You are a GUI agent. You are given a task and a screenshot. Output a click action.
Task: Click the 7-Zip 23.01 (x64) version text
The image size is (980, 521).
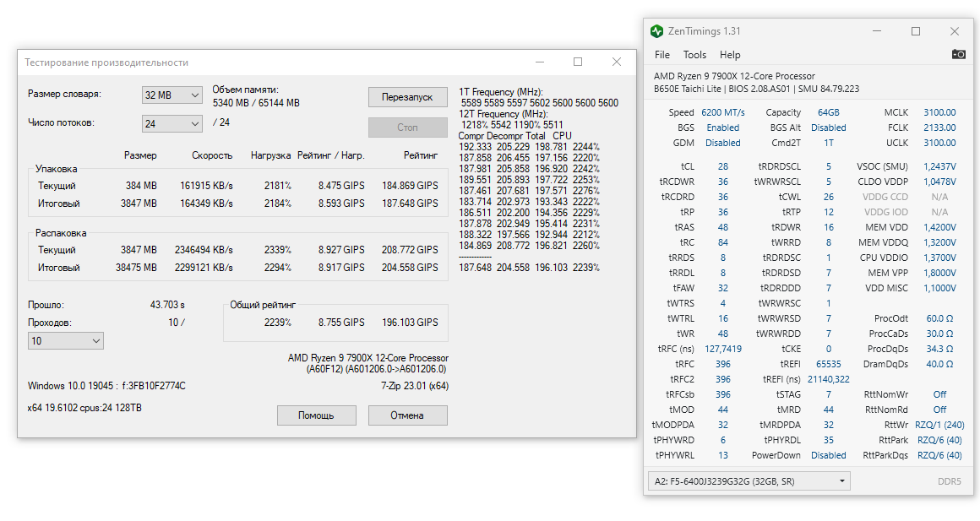coord(415,386)
